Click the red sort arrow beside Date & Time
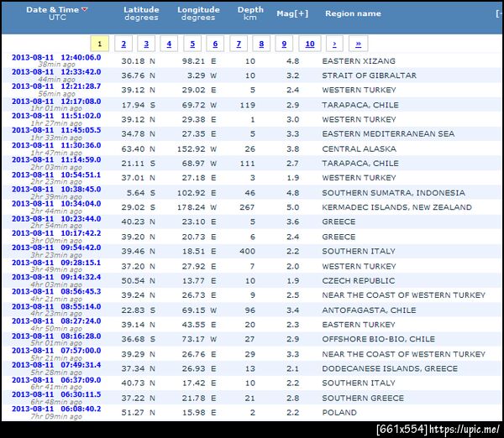504x438 pixels. click(x=85, y=9)
